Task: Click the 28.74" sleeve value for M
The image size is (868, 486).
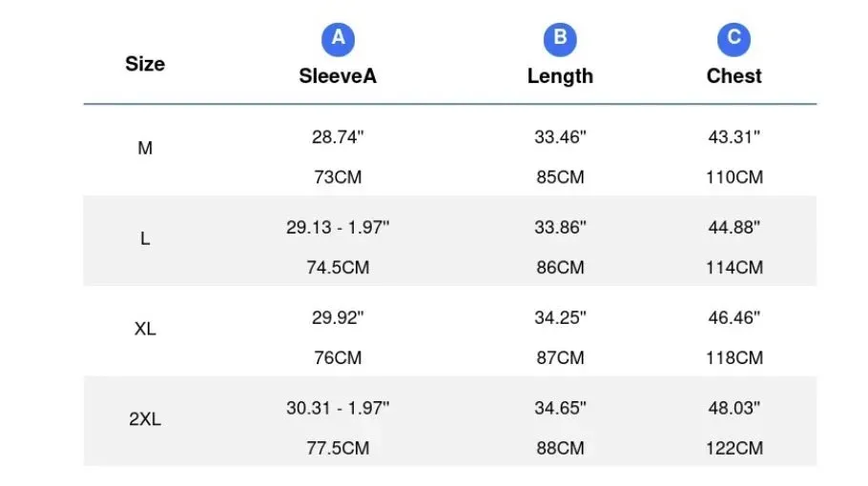Action: (338, 136)
